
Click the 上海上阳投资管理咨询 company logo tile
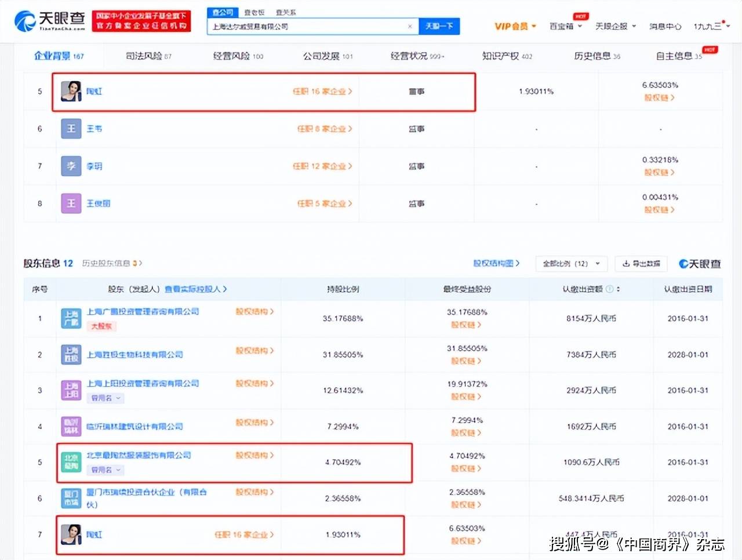tap(71, 390)
